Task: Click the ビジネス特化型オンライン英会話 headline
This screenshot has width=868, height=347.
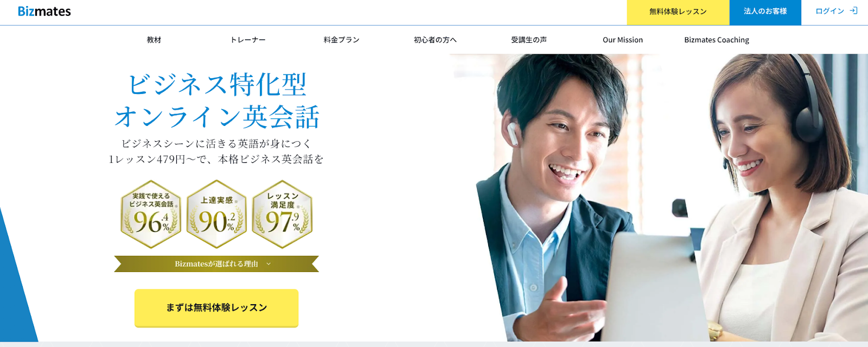Action: pos(217,100)
